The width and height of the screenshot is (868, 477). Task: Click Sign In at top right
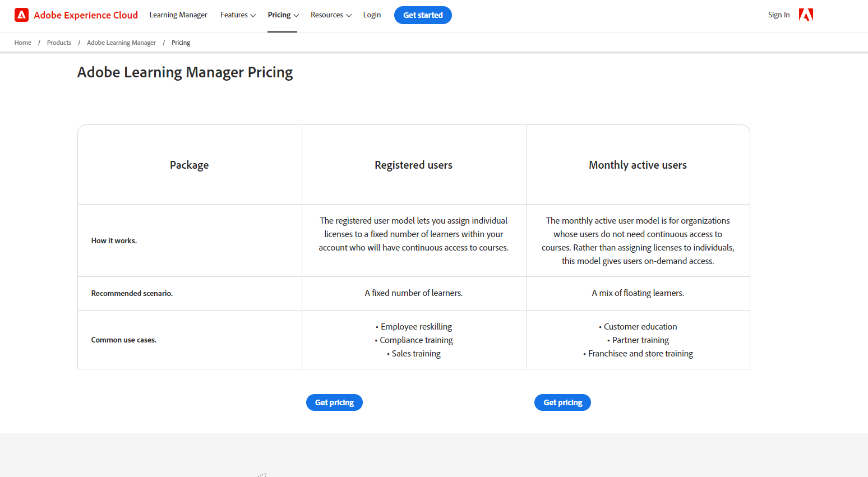pos(779,15)
